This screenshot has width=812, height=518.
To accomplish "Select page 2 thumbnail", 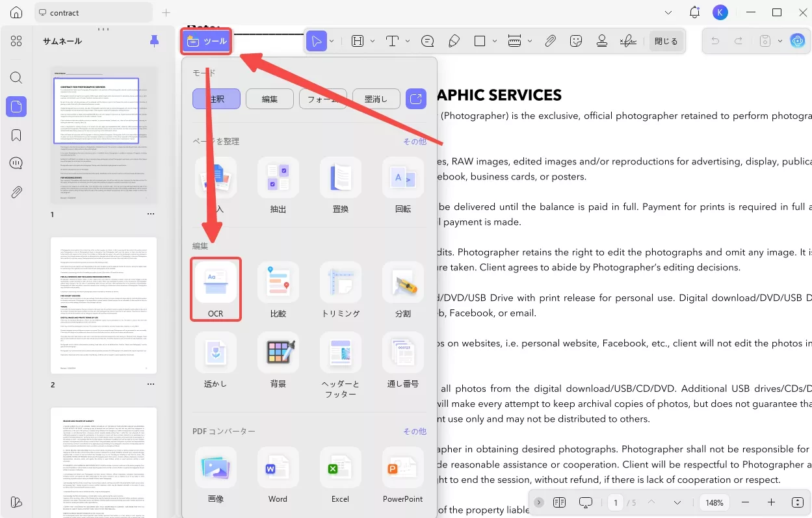I will [x=104, y=305].
